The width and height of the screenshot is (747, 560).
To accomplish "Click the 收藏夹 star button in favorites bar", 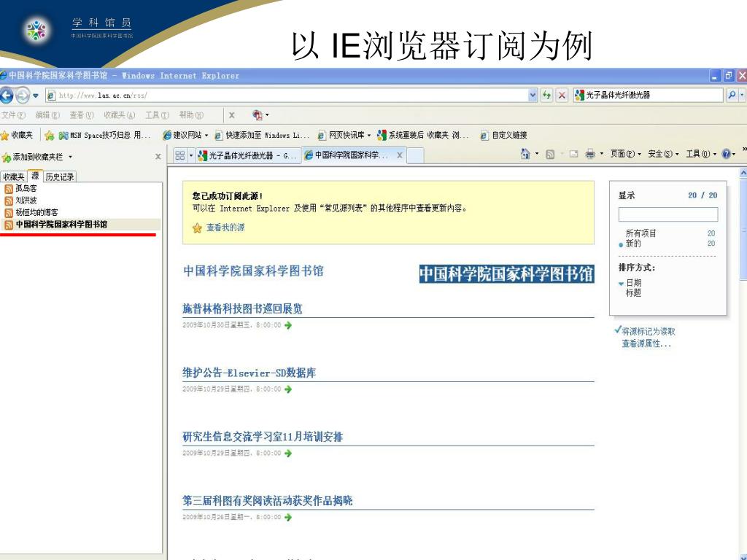I will pyautogui.click(x=18, y=135).
